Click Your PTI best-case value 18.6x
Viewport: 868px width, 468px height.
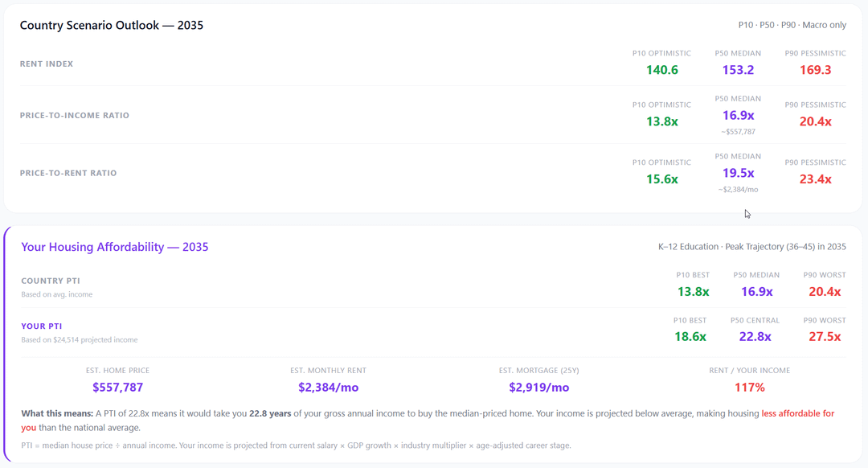690,337
